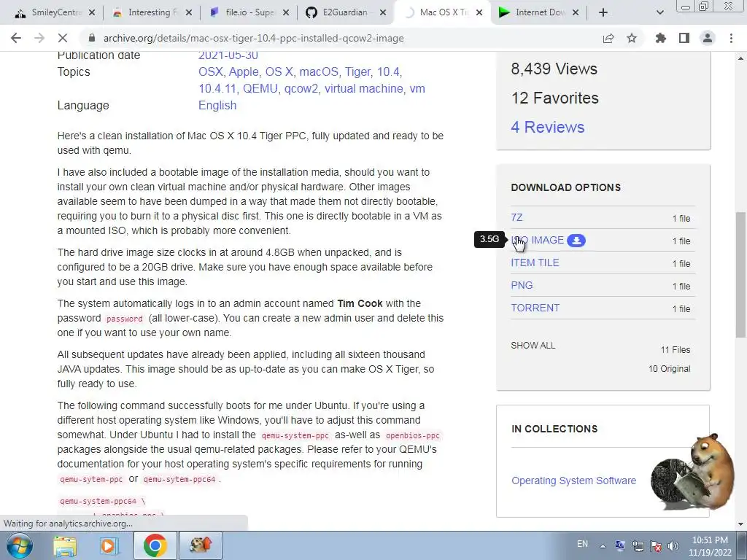
Task: Click SHOW ALL download files
Action: [x=533, y=345]
